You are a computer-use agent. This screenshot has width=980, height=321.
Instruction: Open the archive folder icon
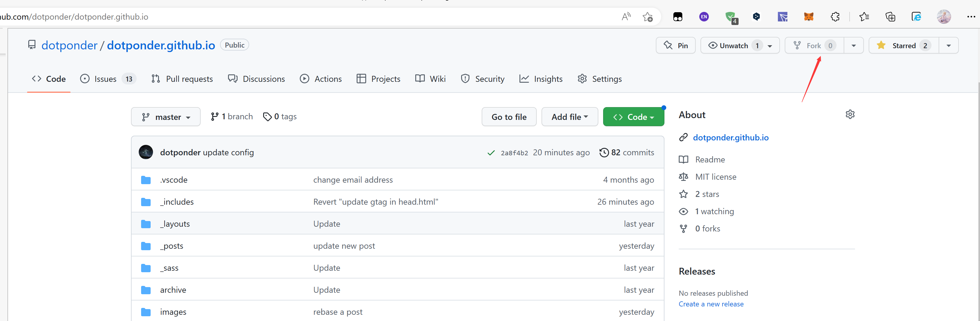click(x=146, y=290)
